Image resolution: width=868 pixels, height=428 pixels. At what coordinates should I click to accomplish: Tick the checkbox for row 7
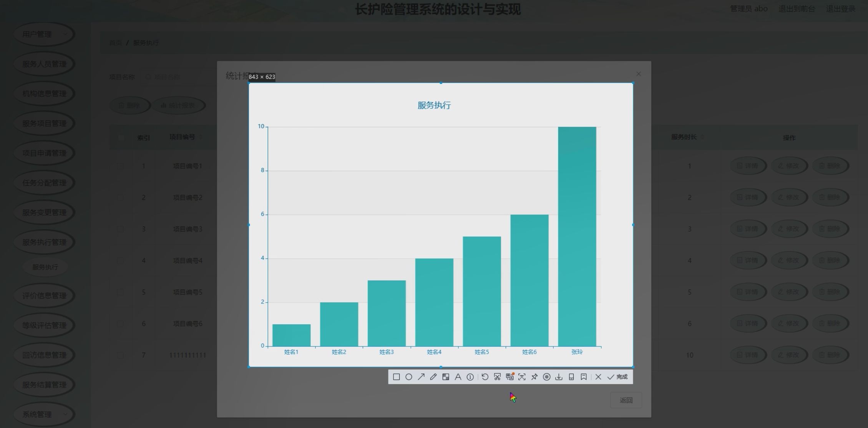[121, 355]
